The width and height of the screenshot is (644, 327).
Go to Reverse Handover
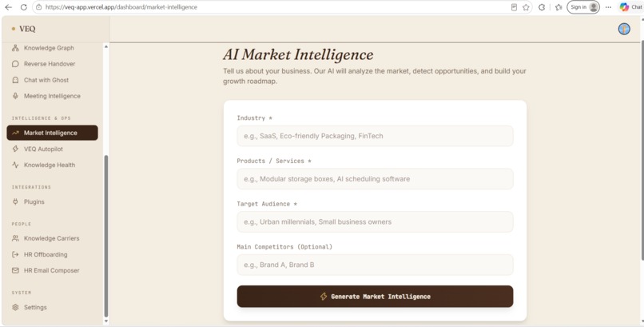(50, 64)
